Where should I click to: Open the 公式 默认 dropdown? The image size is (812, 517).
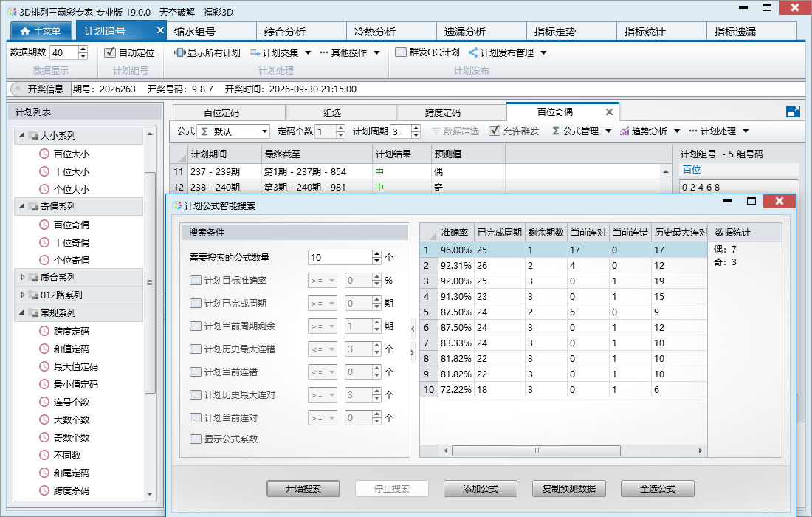click(234, 131)
